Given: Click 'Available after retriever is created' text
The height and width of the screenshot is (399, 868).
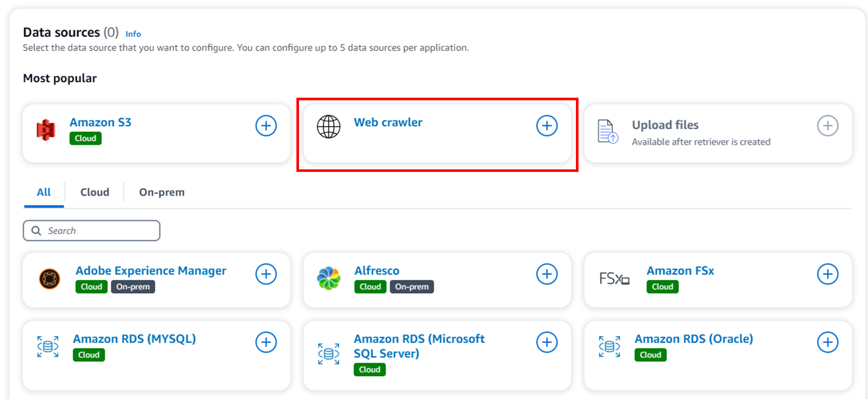Looking at the screenshot, I should (x=701, y=142).
